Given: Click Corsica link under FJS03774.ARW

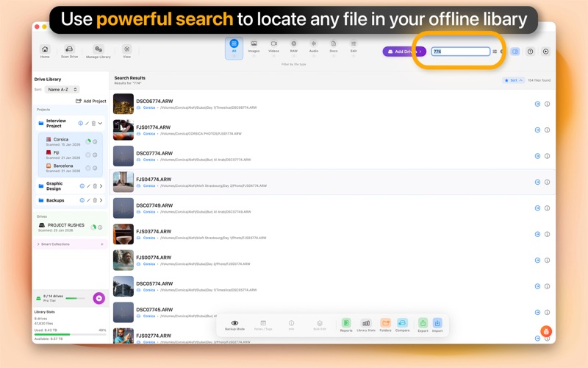Looking at the screenshot, I should (x=149, y=238).
